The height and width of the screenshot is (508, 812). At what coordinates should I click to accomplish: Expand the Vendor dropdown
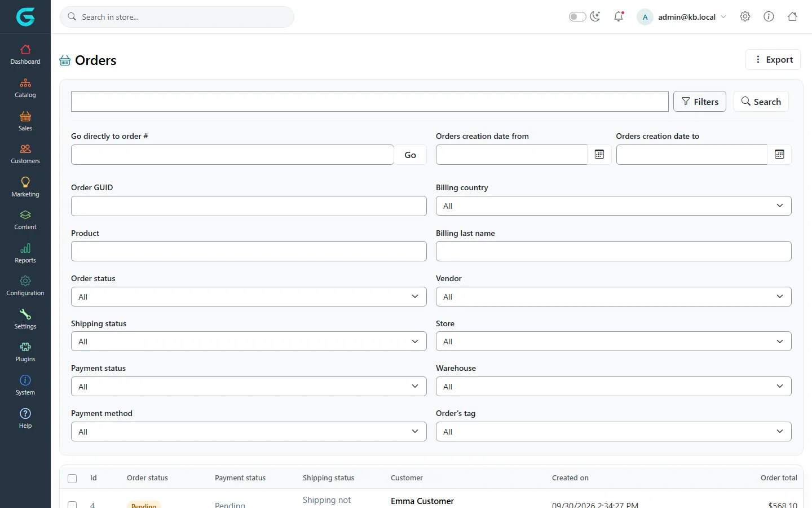(x=614, y=297)
